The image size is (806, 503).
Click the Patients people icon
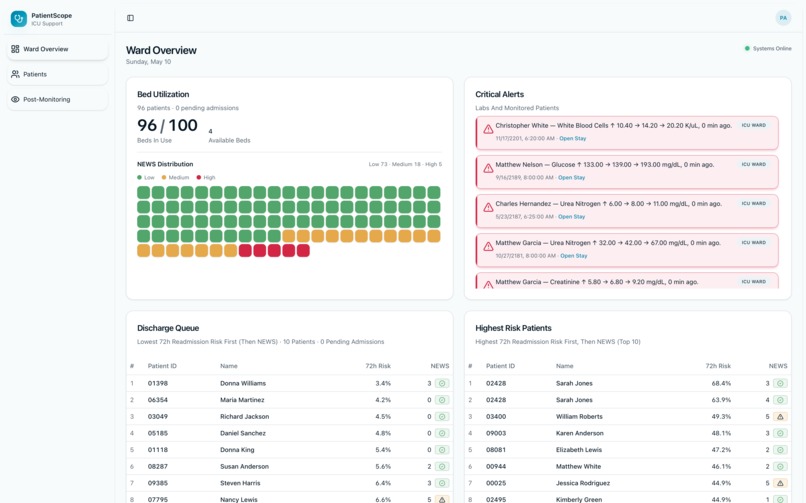coord(15,74)
